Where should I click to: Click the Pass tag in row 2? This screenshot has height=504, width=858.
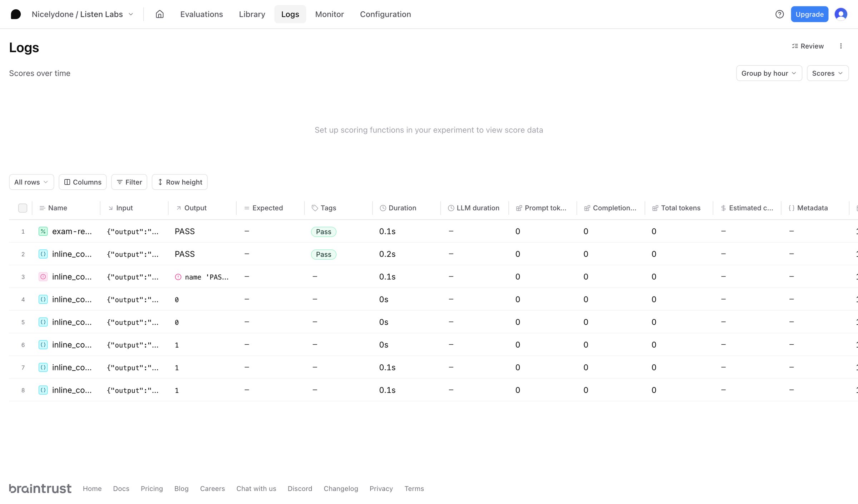324,254
